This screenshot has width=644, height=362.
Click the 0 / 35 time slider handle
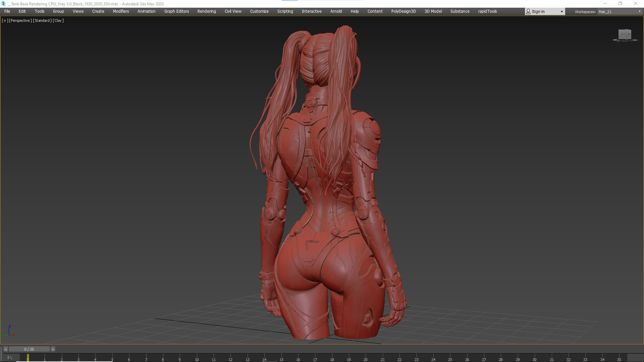click(29, 349)
